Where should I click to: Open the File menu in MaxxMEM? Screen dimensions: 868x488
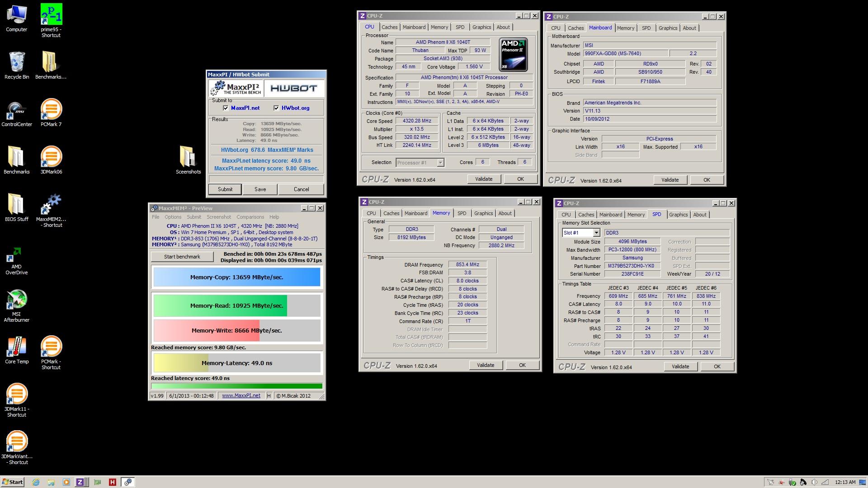click(156, 217)
